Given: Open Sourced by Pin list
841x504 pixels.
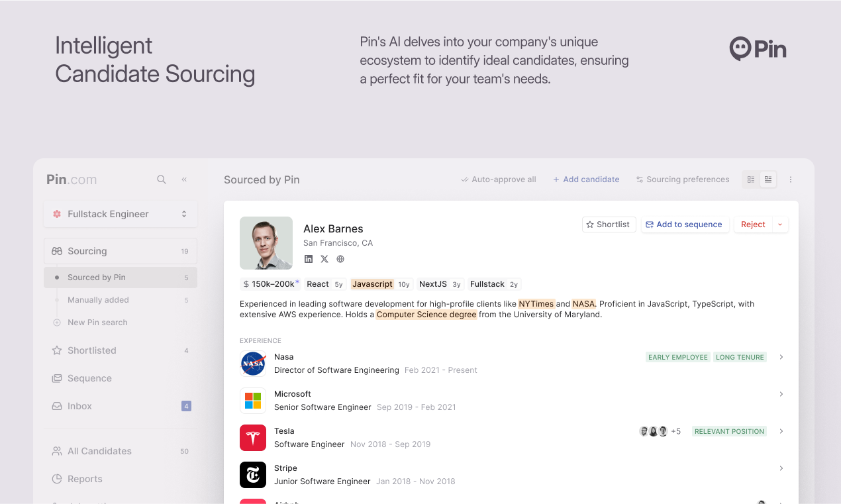Looking at the screenshot, I should (121, 277).
